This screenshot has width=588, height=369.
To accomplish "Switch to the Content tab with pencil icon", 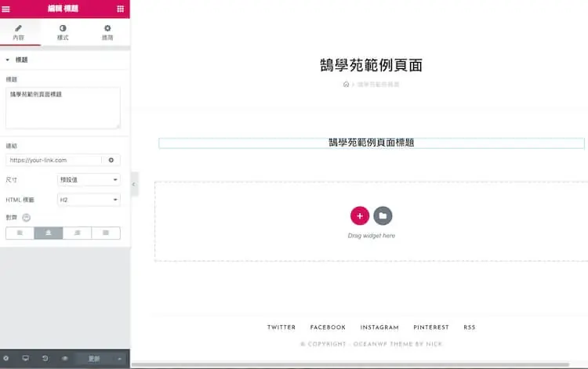I will [18, 33].
